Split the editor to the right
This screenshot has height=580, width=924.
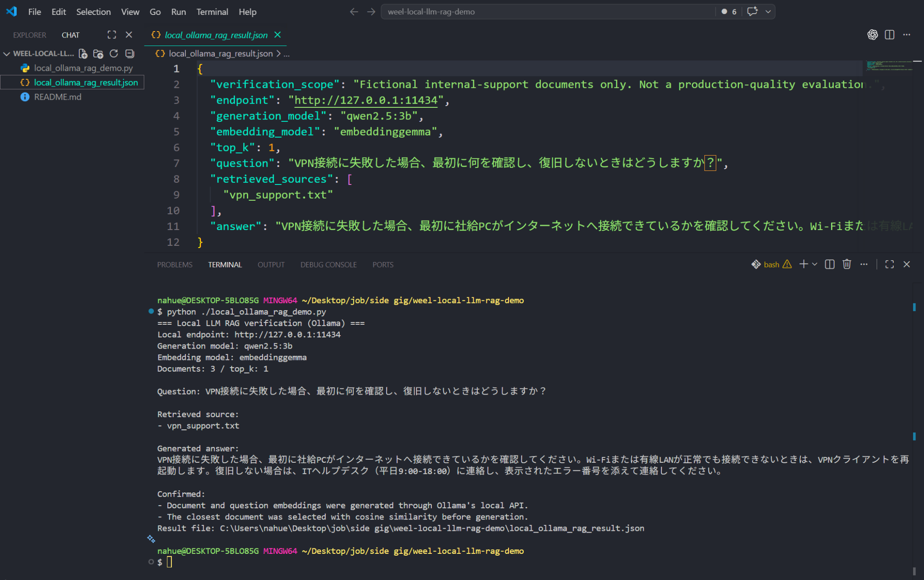click(890, 35)
